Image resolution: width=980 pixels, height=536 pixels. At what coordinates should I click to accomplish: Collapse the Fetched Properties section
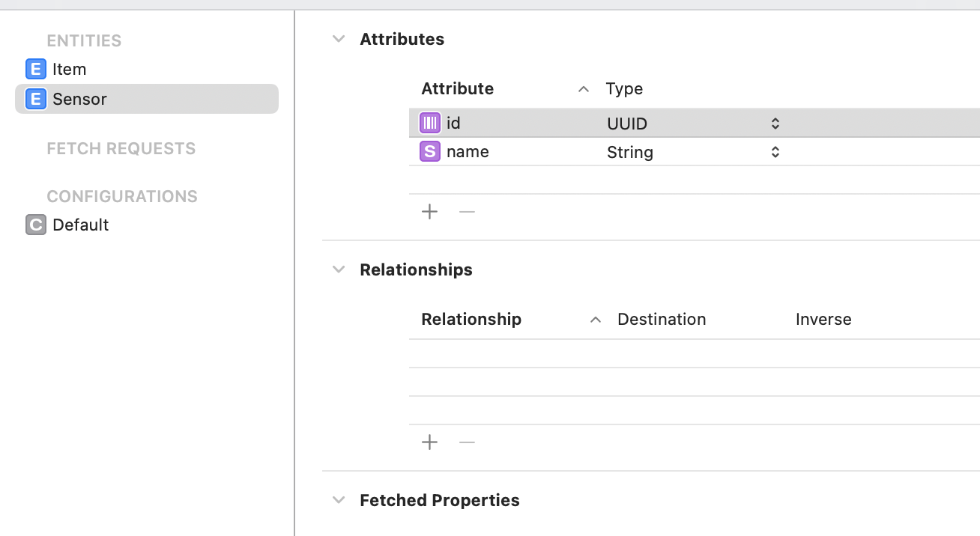(339, 500)
